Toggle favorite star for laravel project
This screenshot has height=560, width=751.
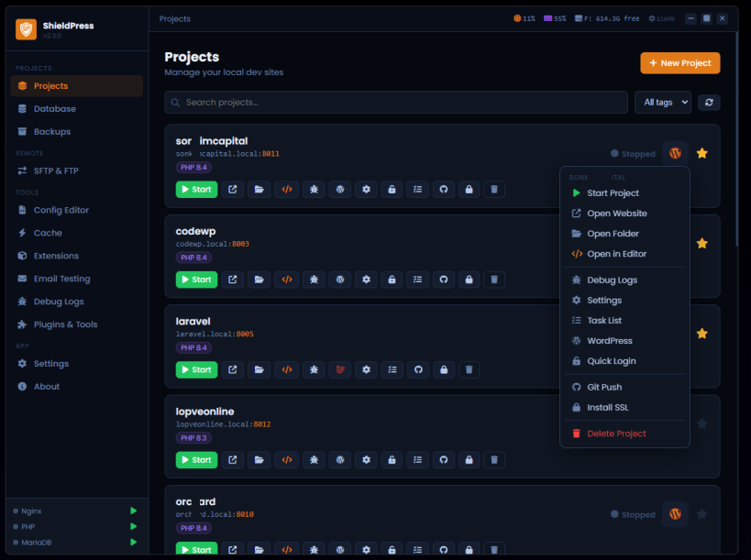(x=702, y=334)
